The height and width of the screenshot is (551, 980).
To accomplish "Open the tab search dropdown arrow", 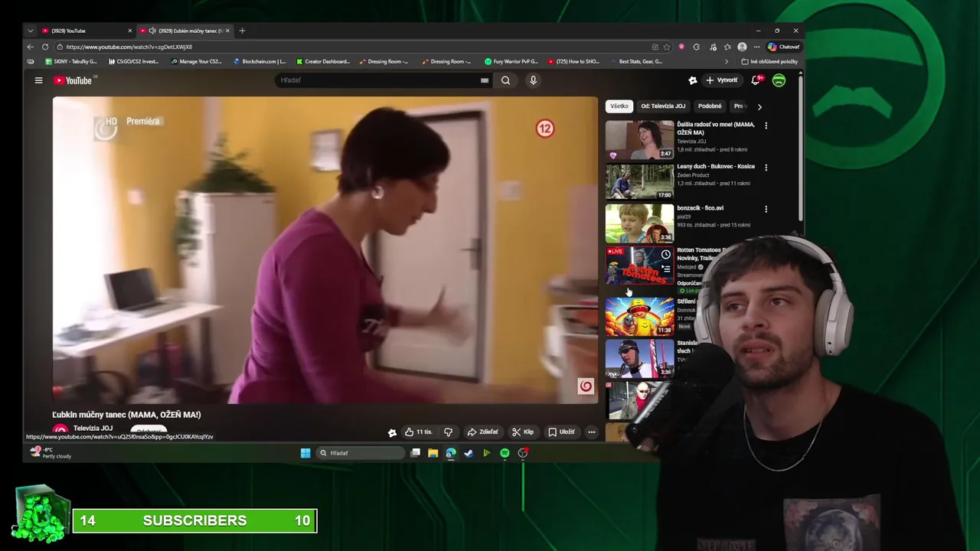I will 31,31.
